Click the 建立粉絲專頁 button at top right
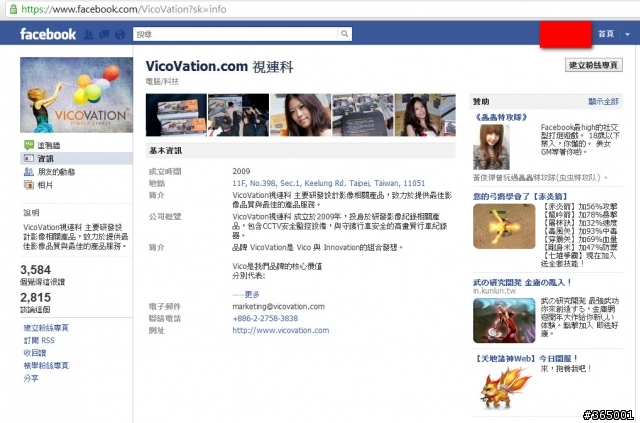The width and height of the screenshot is (640, 423). (x=593, y=65)
